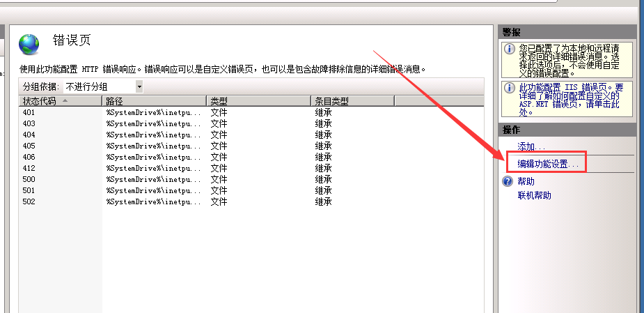Select the 404 status code row
Image resolution: width=644 pixels, height=313 pixels.
(x=29, y=135)
